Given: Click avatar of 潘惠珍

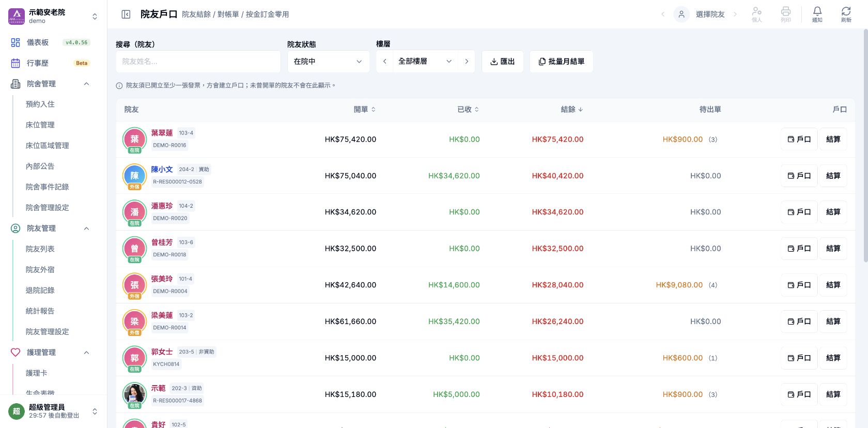Looking at the screenshot, I should [134, 212].
